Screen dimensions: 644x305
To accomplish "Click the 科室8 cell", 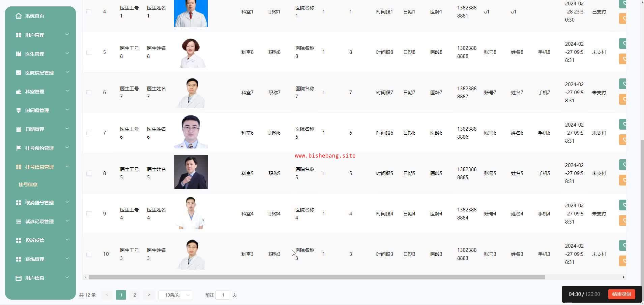I will point(247,52).
